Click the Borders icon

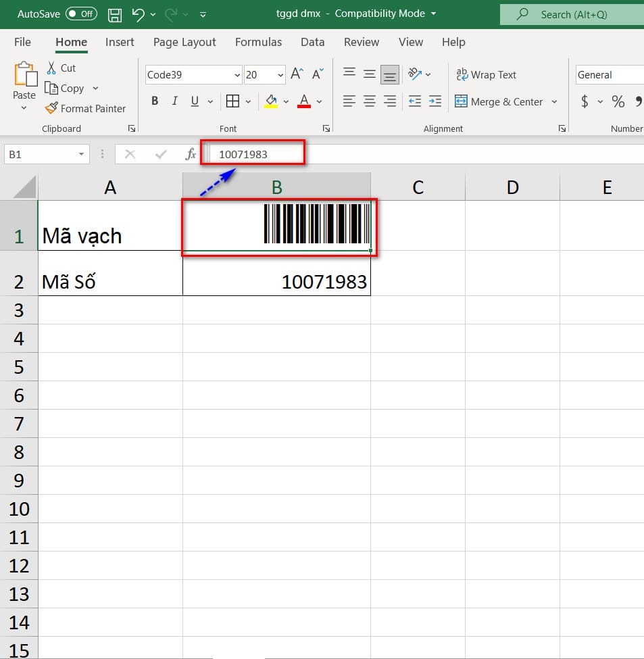pyautogui.click(x=232, y=101)
